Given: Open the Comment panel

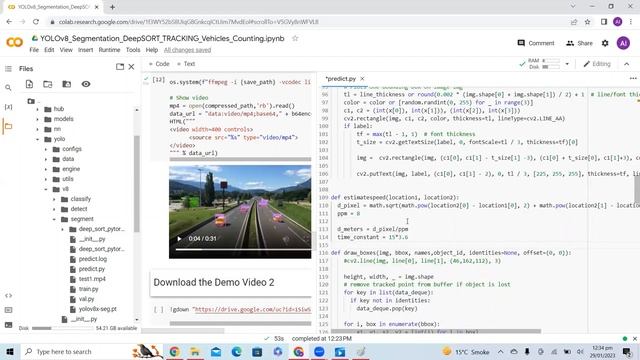Looking at the screenshot, I should pos(536,43).
